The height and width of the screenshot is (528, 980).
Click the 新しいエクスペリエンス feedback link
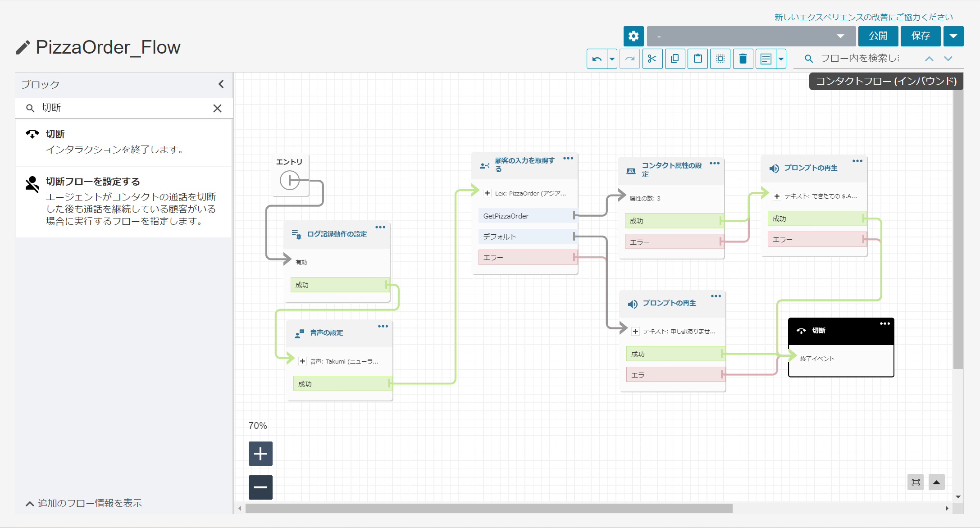tap(863, 17)
